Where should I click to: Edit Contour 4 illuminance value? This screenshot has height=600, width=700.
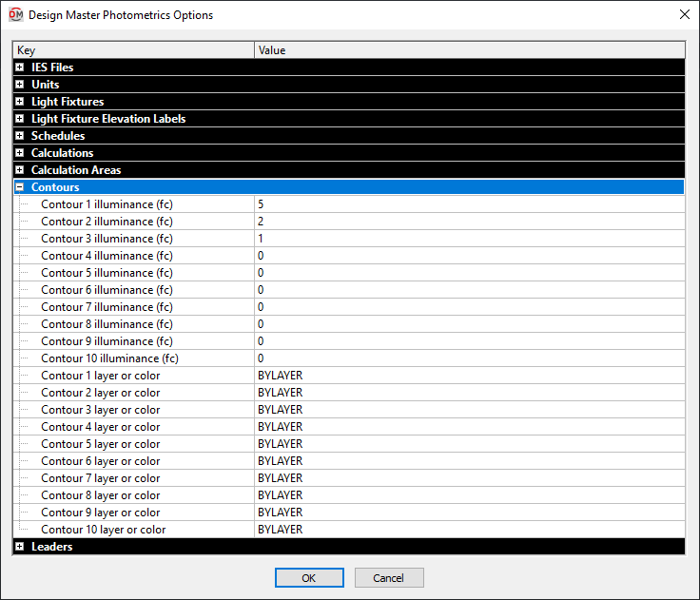pyautogui.click(x=470, y=256)
